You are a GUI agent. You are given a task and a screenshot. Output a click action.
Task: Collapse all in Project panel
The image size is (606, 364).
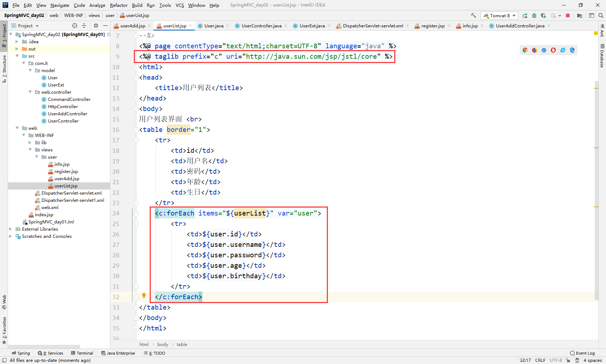[84, 26]
